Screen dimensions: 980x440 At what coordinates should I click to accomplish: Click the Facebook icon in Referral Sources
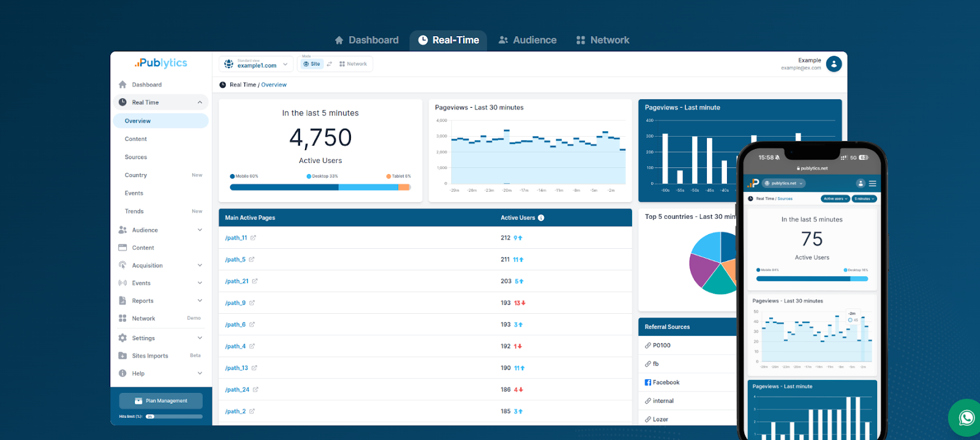(x=648, y=382)
